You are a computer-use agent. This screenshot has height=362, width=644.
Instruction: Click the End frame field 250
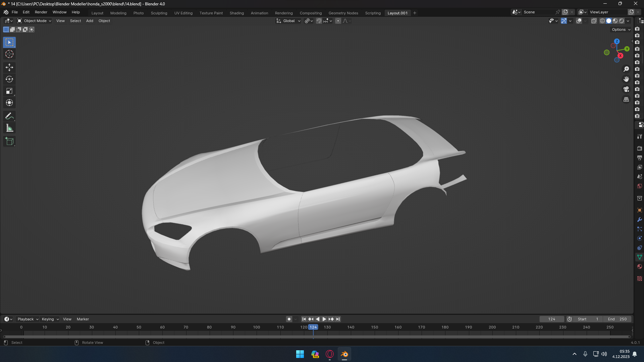tap(617, 319)
